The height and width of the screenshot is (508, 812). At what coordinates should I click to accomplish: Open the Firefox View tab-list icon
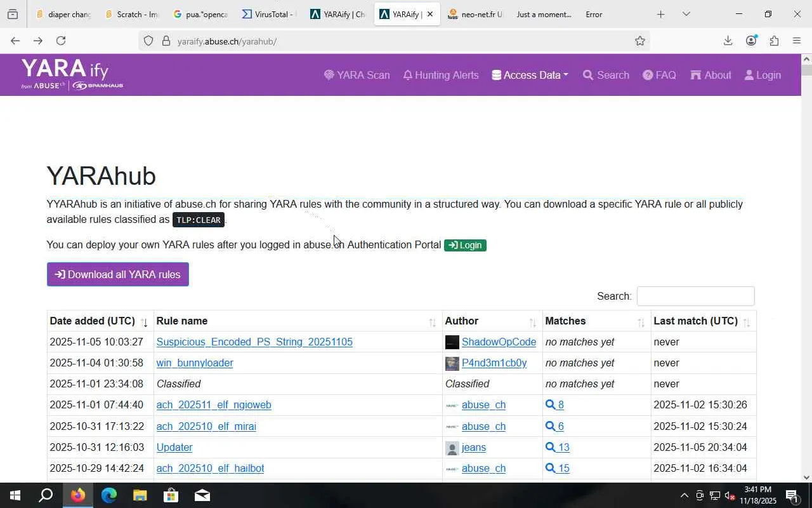pos(13,14)
